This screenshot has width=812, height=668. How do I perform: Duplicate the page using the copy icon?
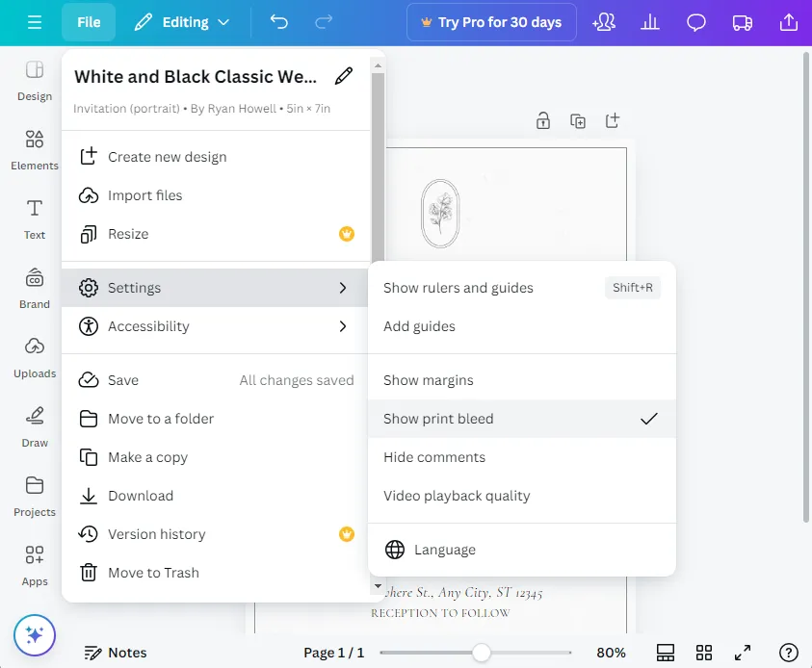point(577,121)
